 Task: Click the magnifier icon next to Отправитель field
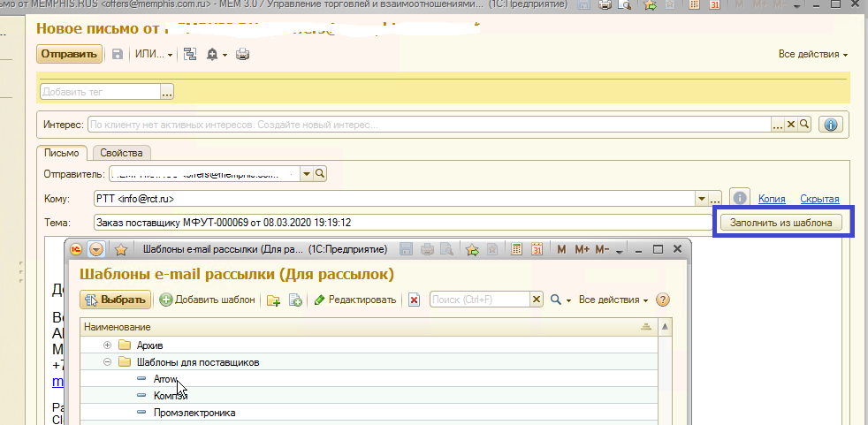pos(320,173)
